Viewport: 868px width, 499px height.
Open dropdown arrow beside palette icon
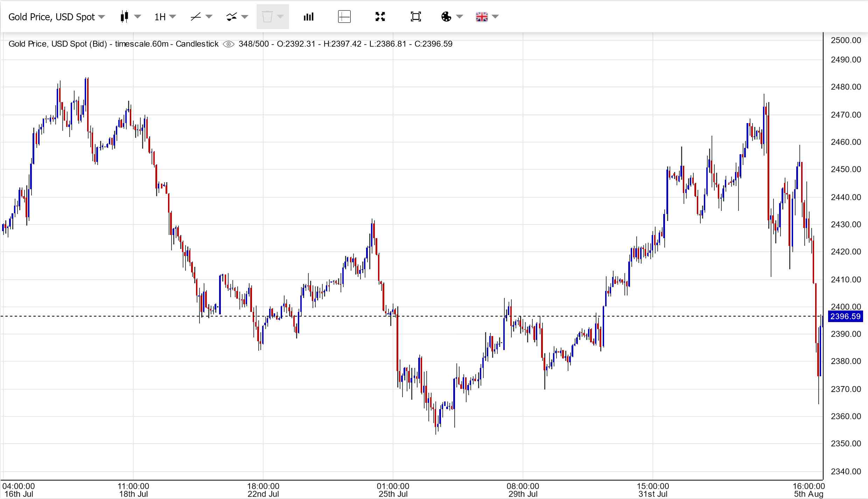[460, 17]
